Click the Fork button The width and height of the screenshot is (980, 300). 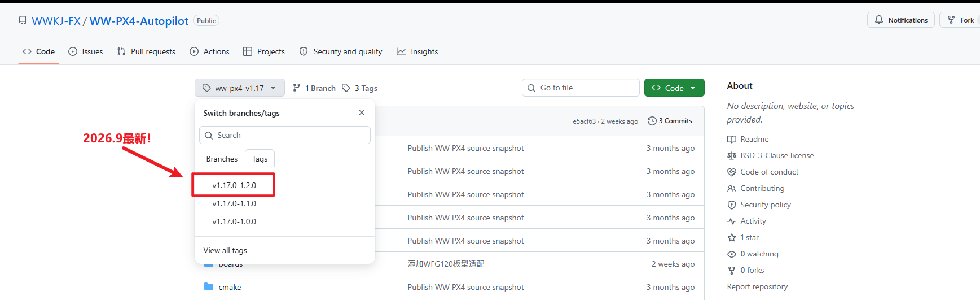point(961,20)
